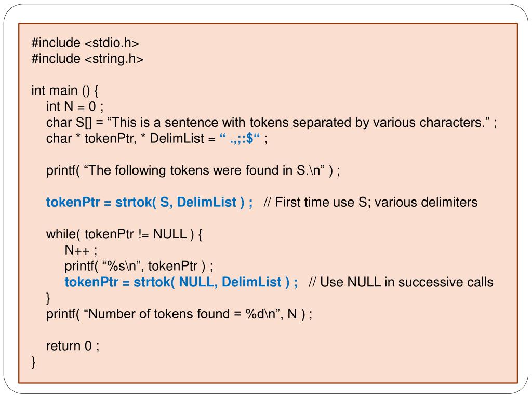Click the final closing brace of main
This screenshot has width=532, height=399.
pyautogui.click(x=33, y=362)
